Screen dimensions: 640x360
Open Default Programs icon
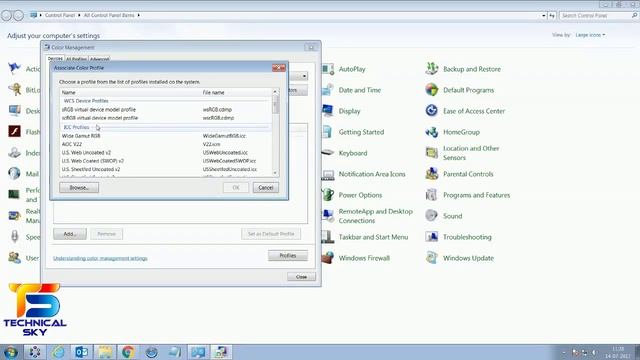431,90
